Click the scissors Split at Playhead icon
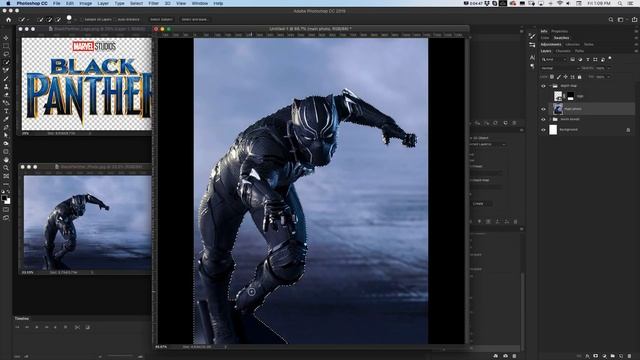The height and width of the screenshot is (360, 640). pos(77,327)
